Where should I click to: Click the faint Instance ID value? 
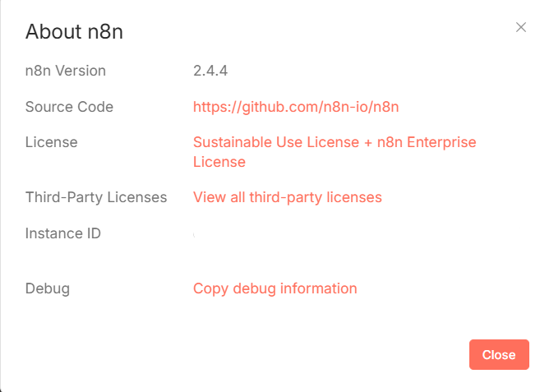click(194, 234)
